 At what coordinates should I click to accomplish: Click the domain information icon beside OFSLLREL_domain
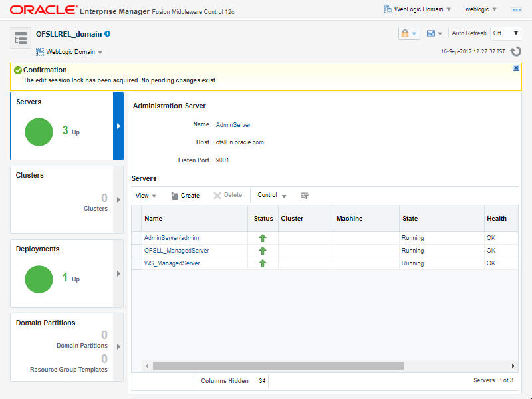108,34
